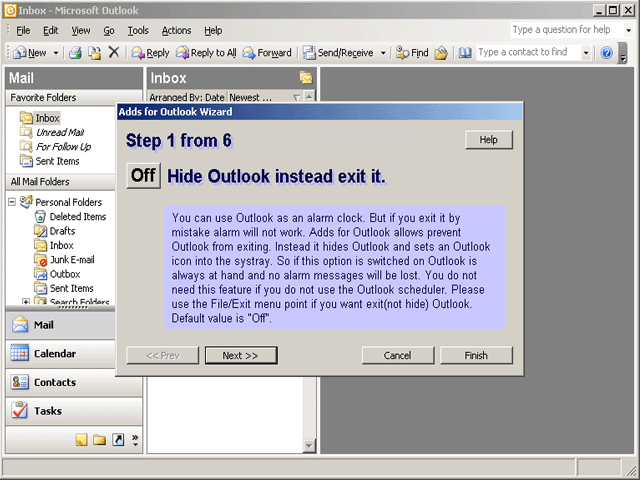Click the Type a contact to find field

coord(528,52)
